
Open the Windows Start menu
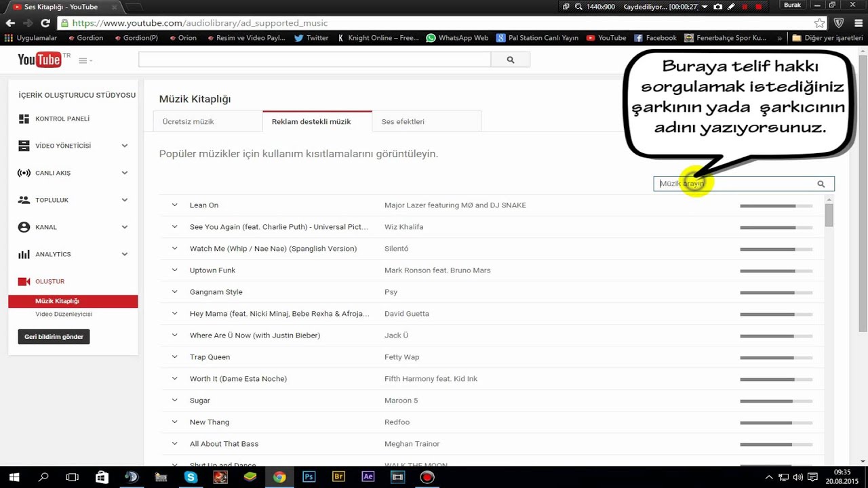click(x=14, y=477)
